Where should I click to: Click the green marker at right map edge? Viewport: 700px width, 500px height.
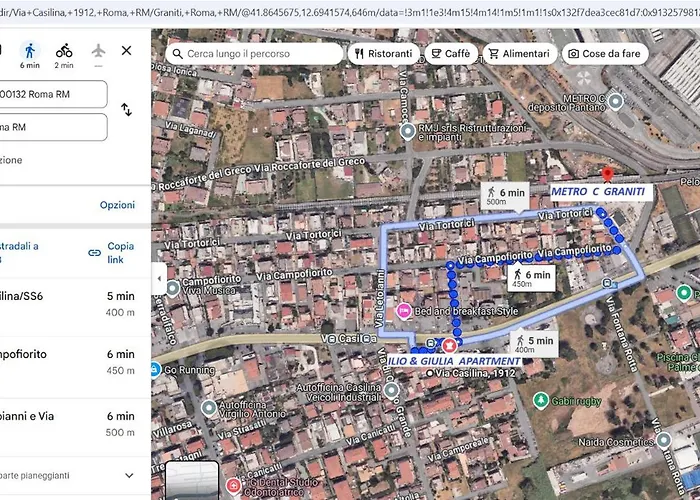pyautogui.click(x=684, y=293)
